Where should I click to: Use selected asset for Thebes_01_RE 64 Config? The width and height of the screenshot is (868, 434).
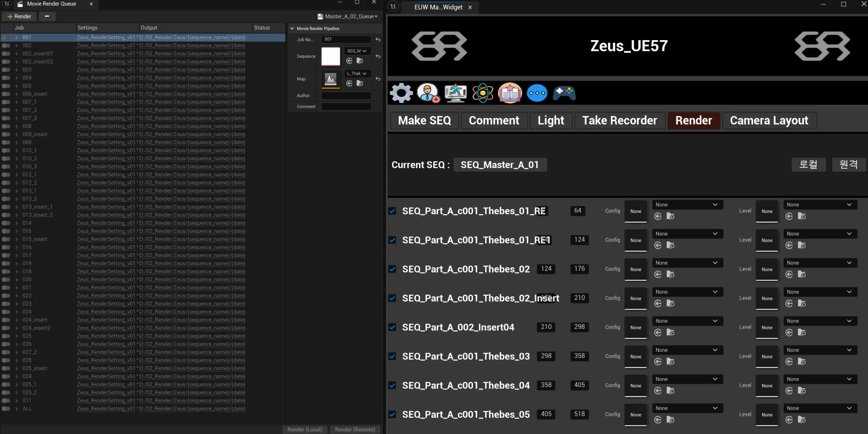click(658, 216)
